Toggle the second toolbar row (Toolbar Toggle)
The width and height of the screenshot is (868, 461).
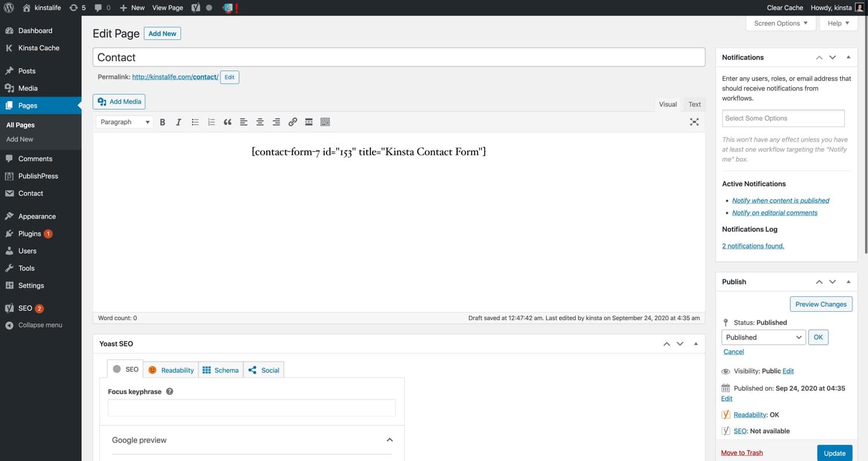coord(325,121)
